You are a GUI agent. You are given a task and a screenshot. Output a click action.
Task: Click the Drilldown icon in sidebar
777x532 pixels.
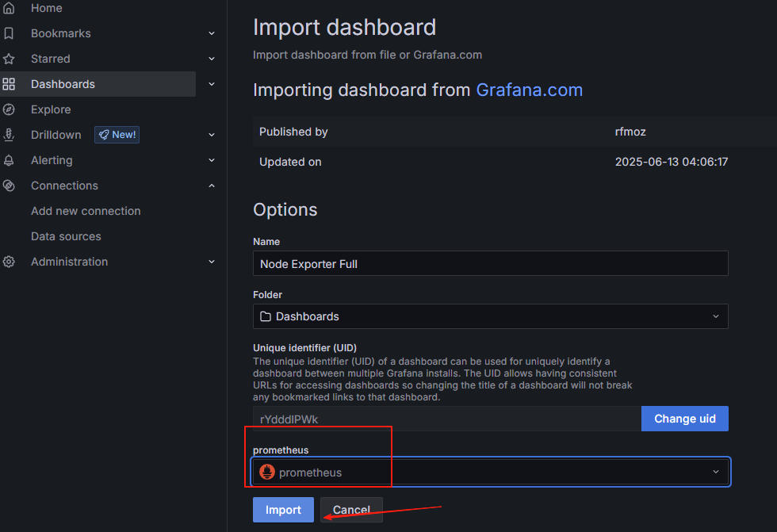pyautogui.click(x=9, y=135)
